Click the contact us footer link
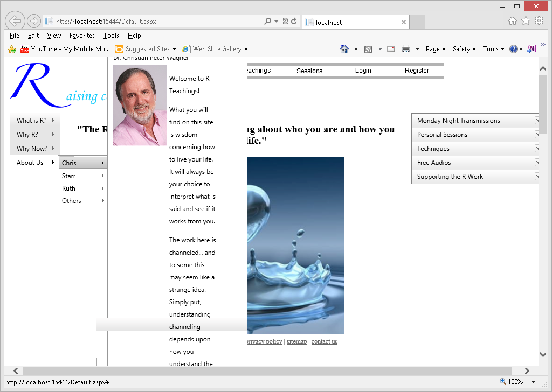This screenshot has height=392, width=552. click(x=324, y=341)
